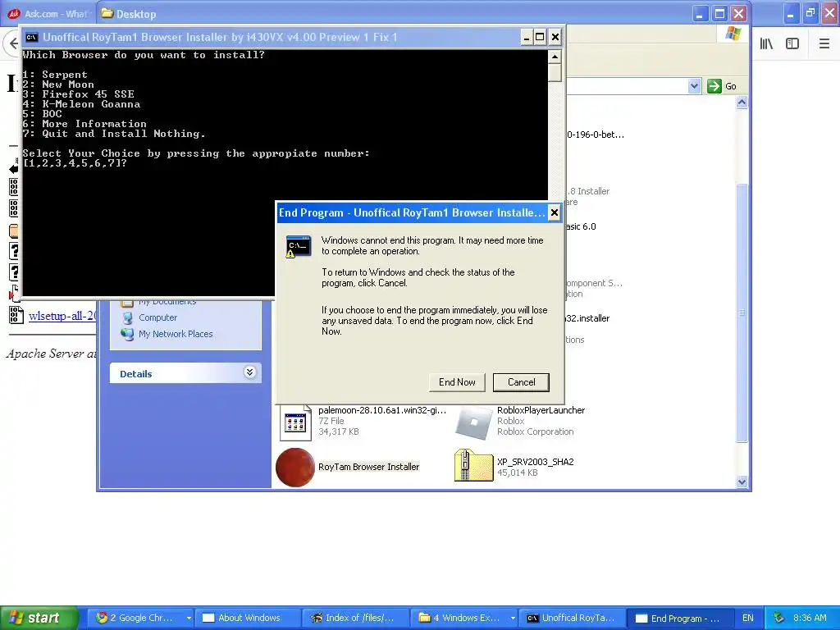The width and height of the screenshot is (840, 630).
Task: Maximize the installer console window
Action: pos(540,37)
